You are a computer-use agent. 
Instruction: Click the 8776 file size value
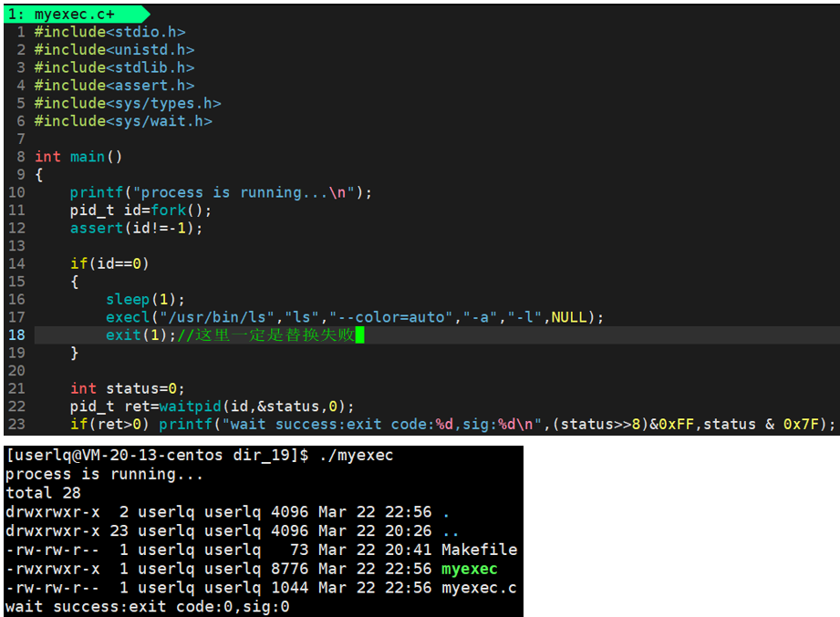tap(290, 569)
